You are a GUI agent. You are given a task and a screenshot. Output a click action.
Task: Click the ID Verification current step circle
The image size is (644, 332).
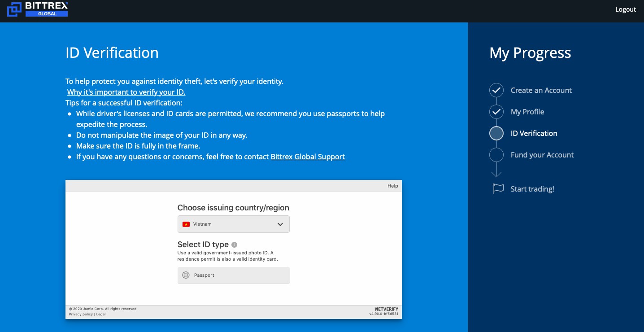coord(496,133)
